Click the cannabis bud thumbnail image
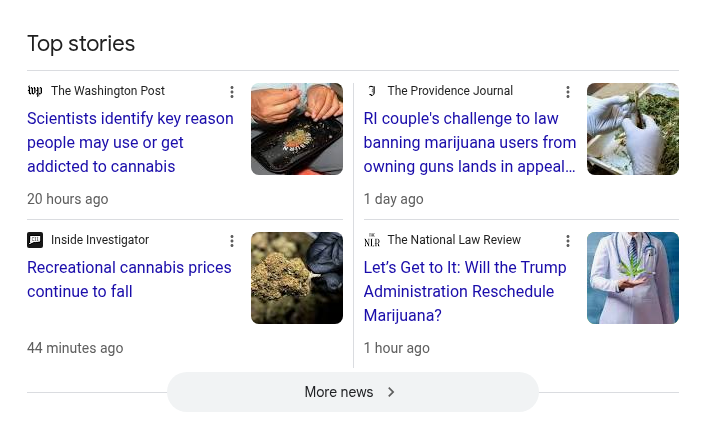Image resolution: width=712 pixels, height=447 pixels. point(297,278)
